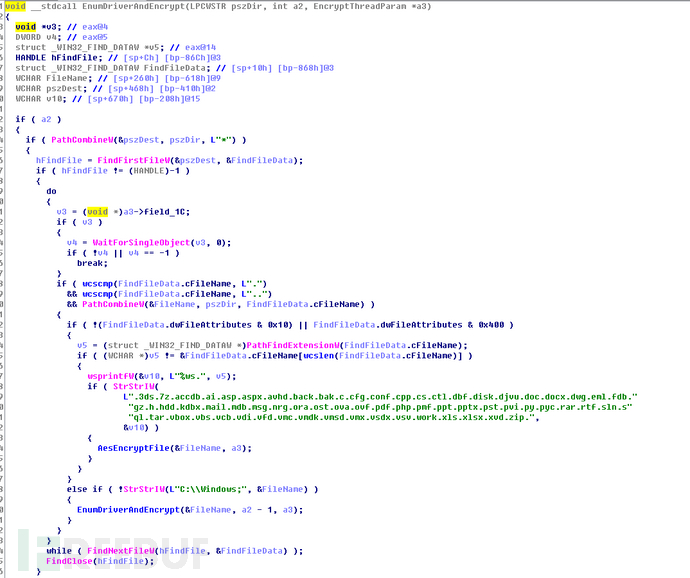Viewport: 690px width, 578px height.
Task: Select the 'WCHAR FileName;' declaration
Action: [x=54, y=78]
